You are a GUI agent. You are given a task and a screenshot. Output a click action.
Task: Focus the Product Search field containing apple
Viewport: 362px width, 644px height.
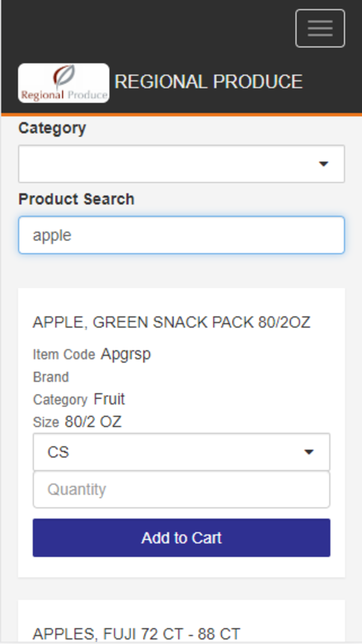[181, 235]
